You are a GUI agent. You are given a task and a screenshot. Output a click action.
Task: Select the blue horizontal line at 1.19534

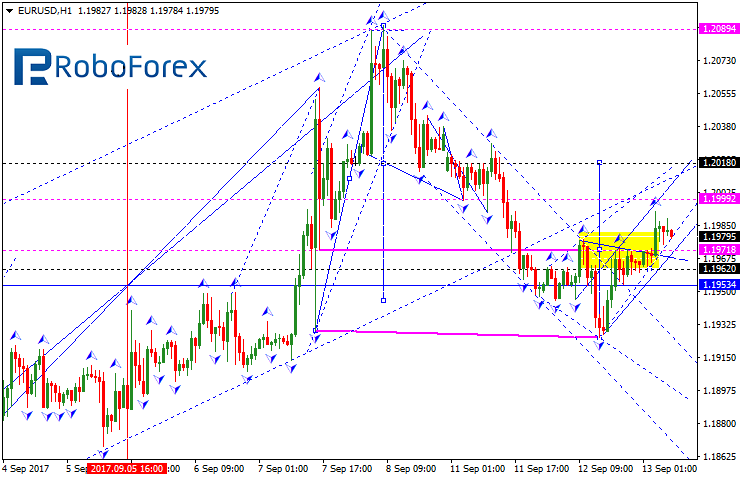click(349, 285)
